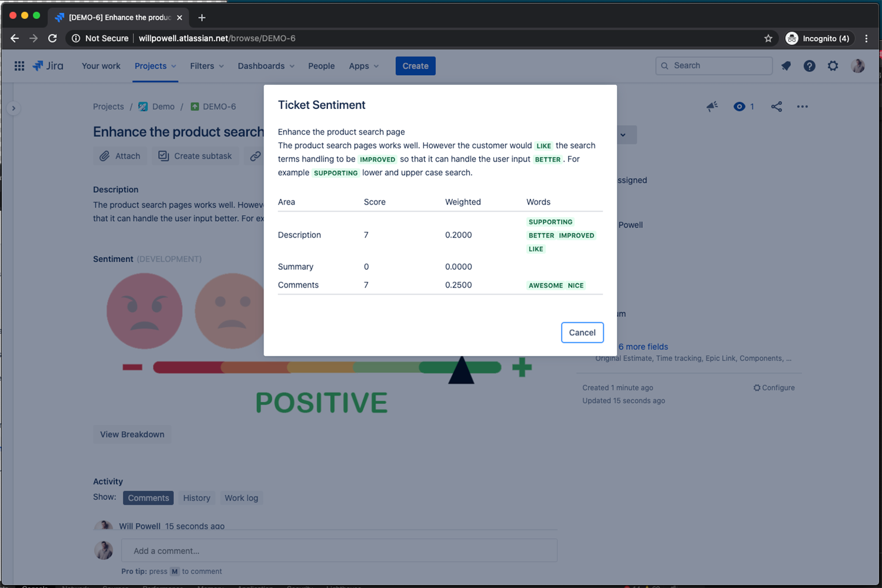Open a new browser tab
The image size is (882, 588).
(202, 18)
